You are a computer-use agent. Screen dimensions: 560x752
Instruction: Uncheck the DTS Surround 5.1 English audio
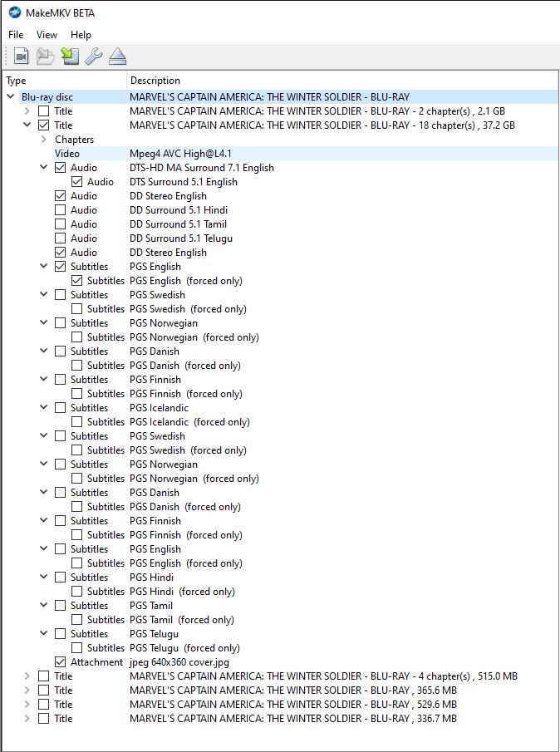click(76, 182)
